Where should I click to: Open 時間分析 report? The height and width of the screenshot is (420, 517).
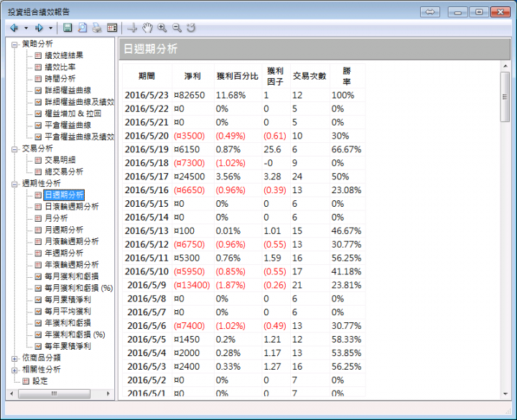[x=60, y=78]
